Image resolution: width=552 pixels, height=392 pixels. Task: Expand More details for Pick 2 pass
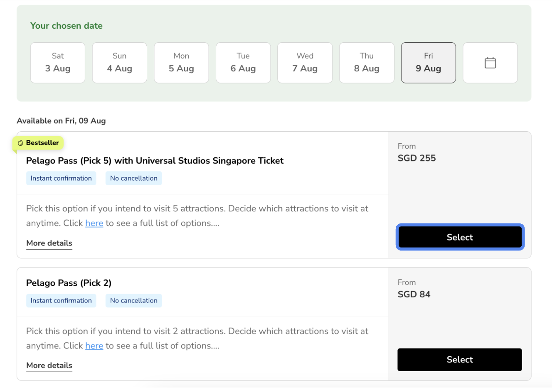(x=49, y=365)
